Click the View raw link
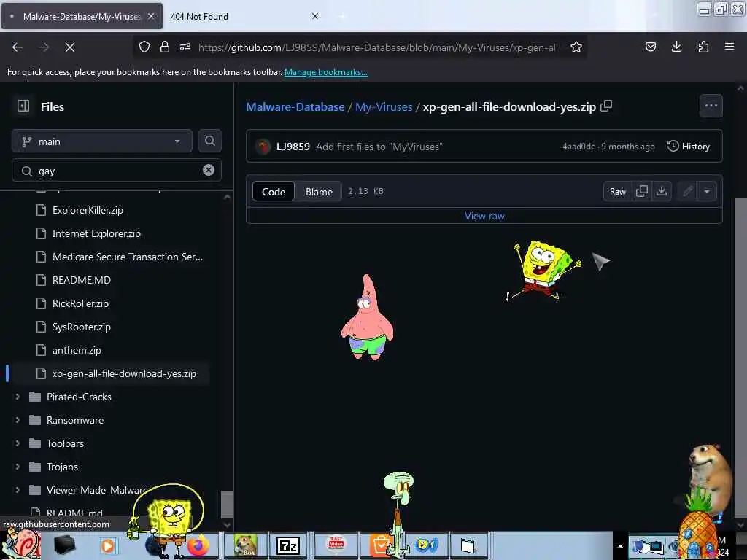This screenshot has width=747, height=560. pos(484,216)
